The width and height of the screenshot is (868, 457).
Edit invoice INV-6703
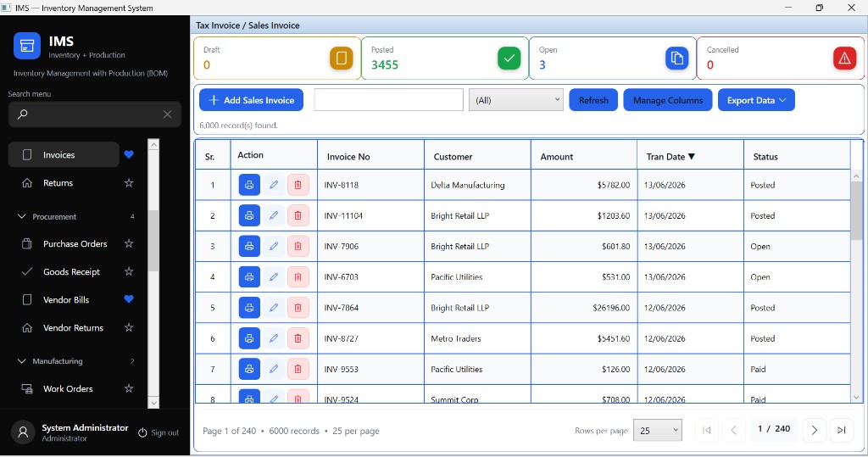tap(274, 277)
